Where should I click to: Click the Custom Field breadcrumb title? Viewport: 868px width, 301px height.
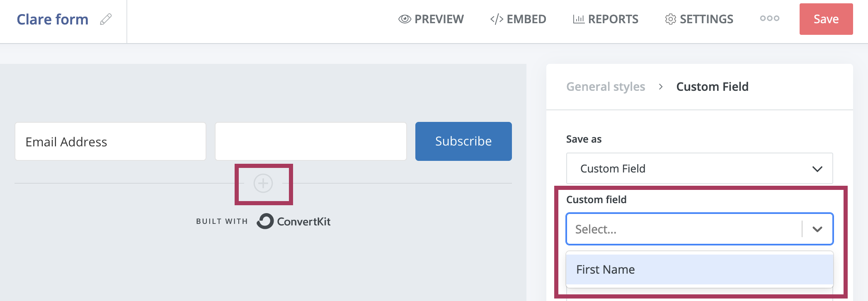712,87
